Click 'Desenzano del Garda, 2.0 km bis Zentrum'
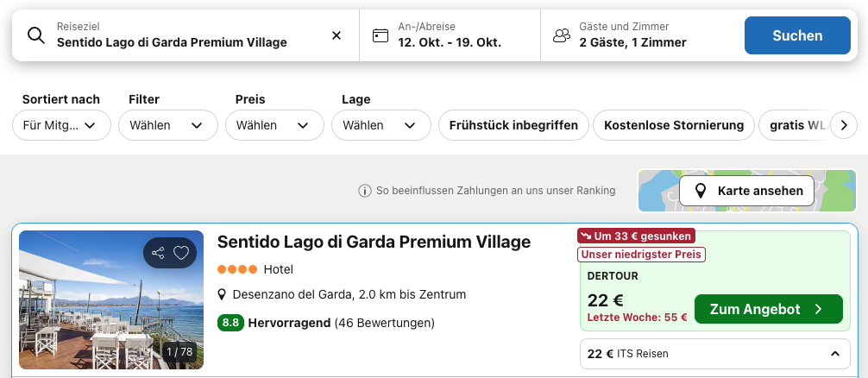This screenshot has height=378, width=868. coord(349,294)
